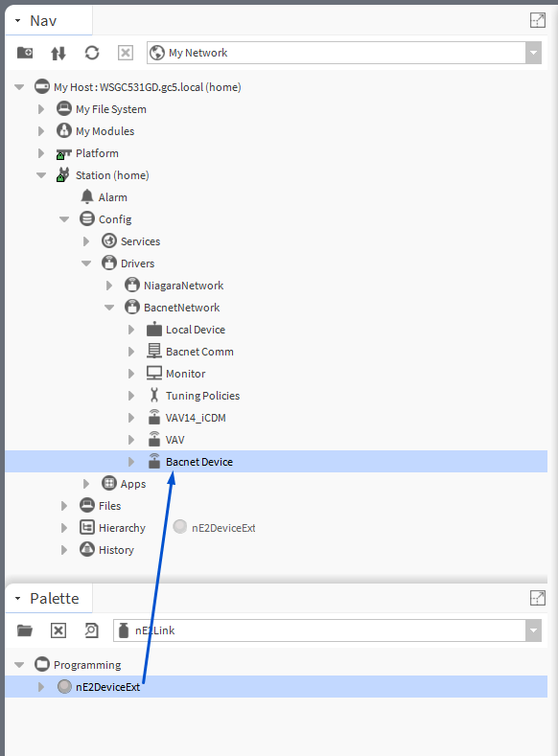Click the palette preview magnifier icon
This screenshot has width=558, height=756.
[x=91, y=630]
